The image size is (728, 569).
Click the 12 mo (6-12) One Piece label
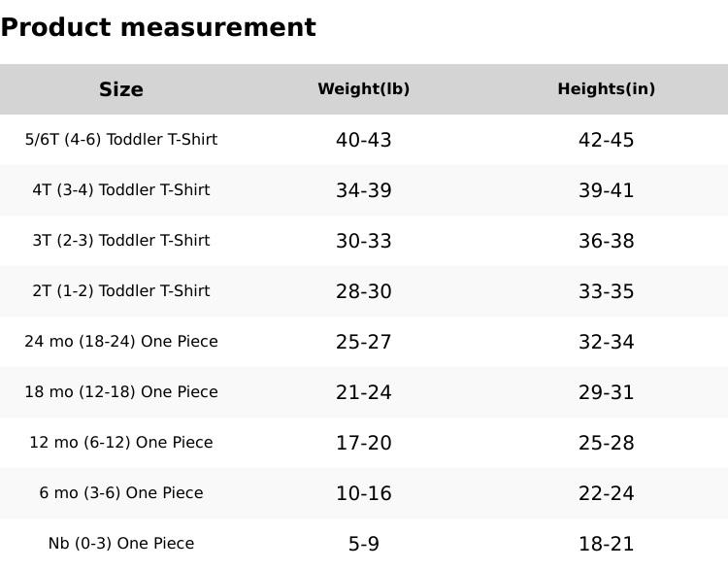[121, 443]
